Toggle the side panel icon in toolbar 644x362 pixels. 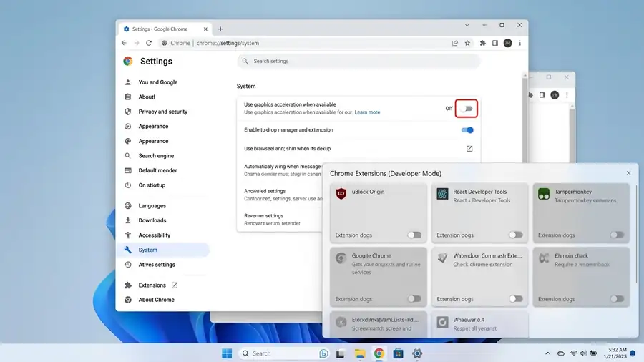point(495,43)
